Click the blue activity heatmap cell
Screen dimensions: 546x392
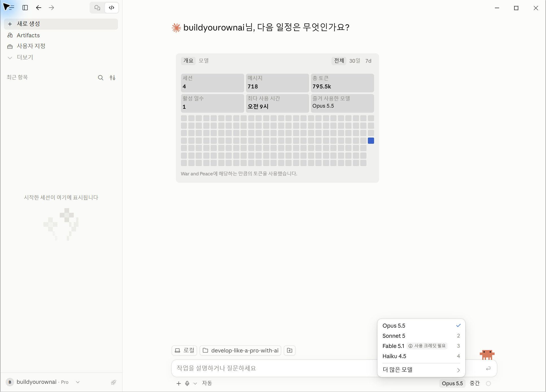[371, 141]
